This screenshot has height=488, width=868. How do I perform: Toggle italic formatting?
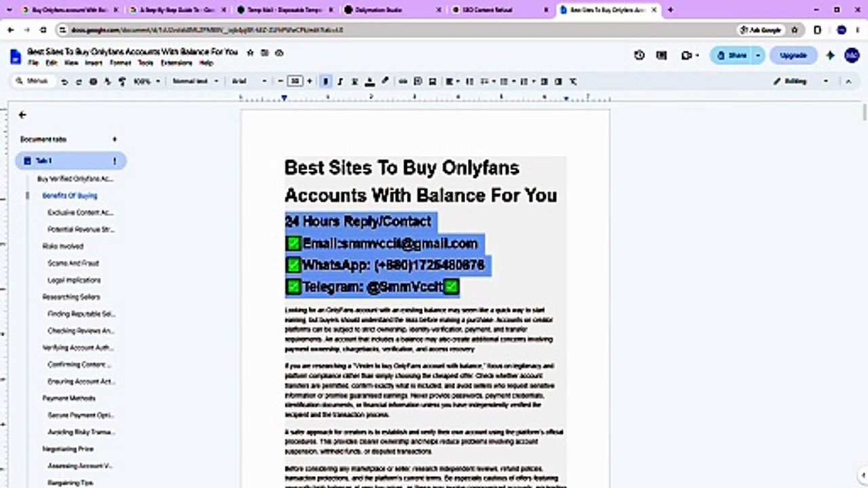[340, 81]
